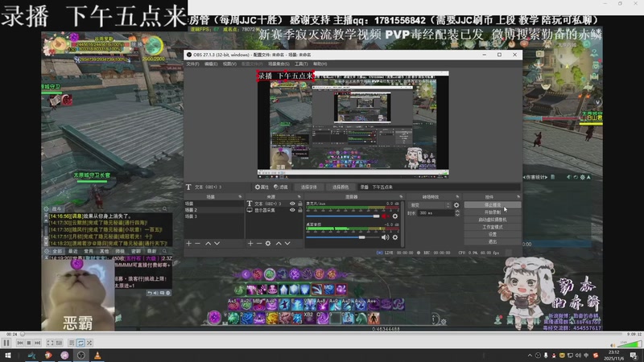The height and width of the screenshot is (362, 644).
Task: Open OBS 编辑(E) menu
Action: (211, 64)
